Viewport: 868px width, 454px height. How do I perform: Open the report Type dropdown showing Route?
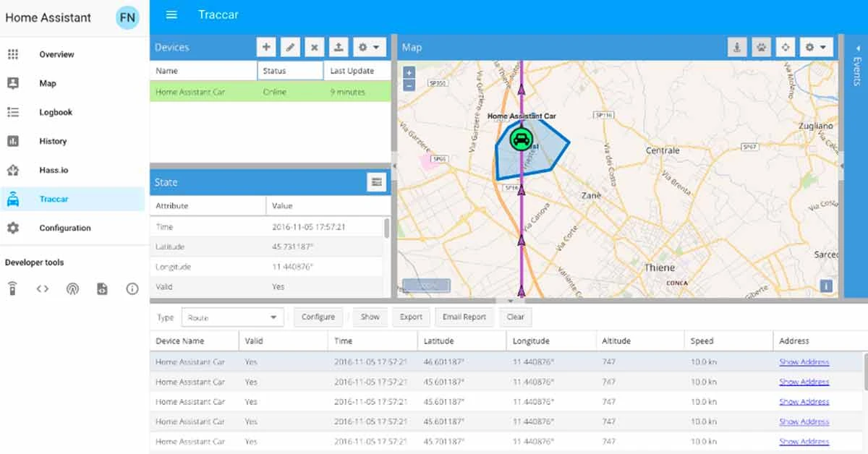pos(231,317)
